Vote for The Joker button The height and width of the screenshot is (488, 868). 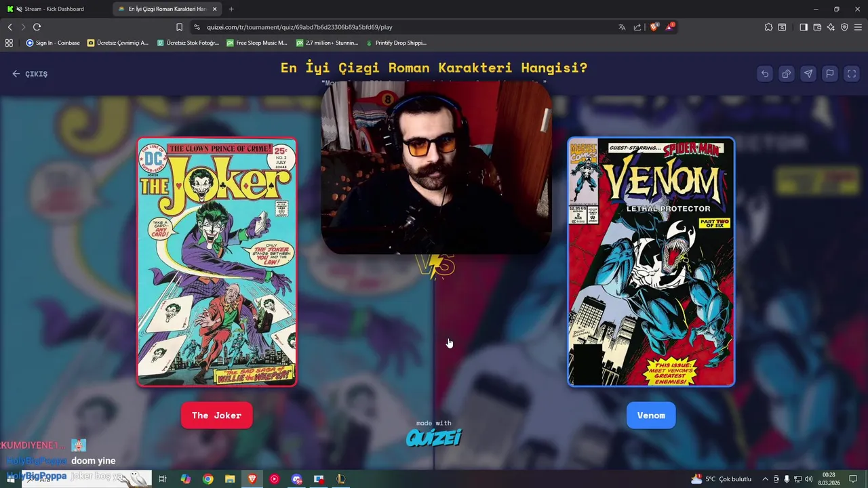[x=216, y=415]
